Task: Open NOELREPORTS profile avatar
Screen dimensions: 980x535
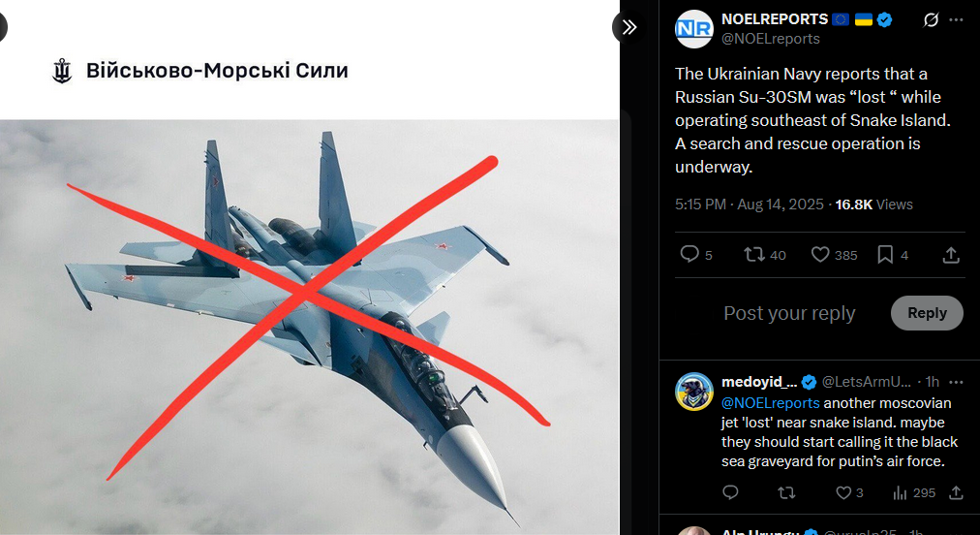Action: [x=693, y=29]
